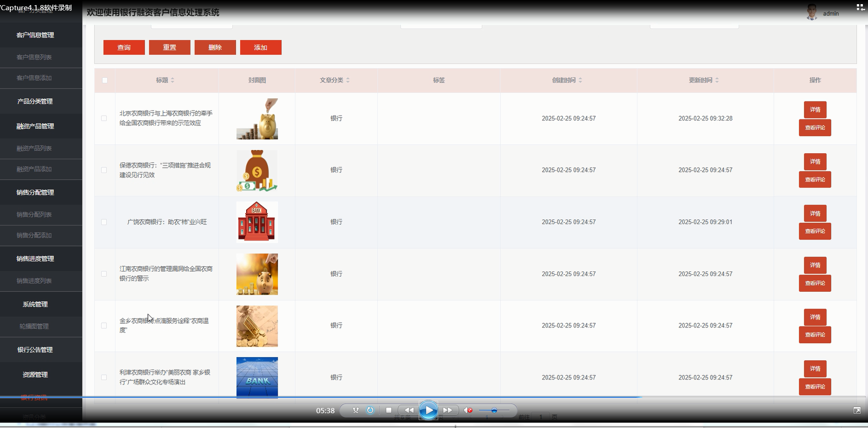Click the admin user avatar

click(x=811, y=13)
